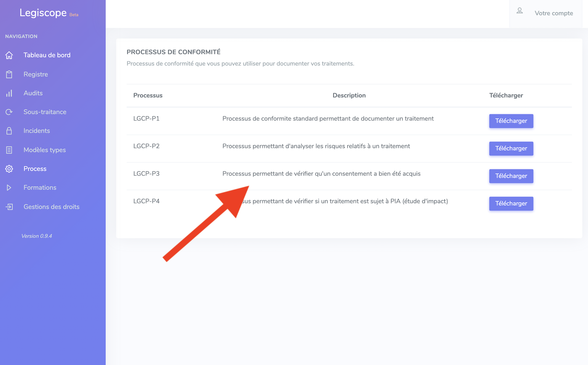Click the login arrow icon for Gestions des droits
Image resolution: width=588 pixels, height=365 pixels.
[9, 207]
